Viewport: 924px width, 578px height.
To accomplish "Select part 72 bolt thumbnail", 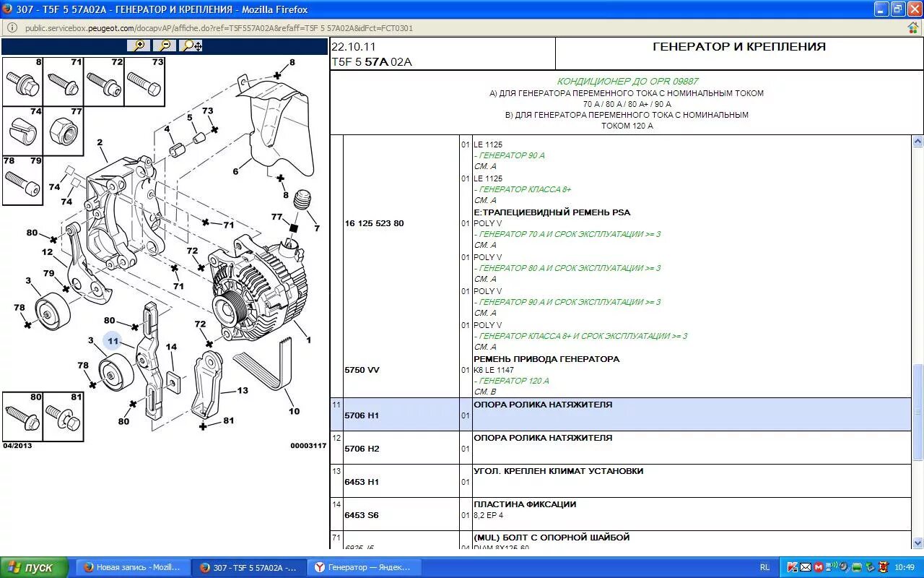I will tap(103, 82).
